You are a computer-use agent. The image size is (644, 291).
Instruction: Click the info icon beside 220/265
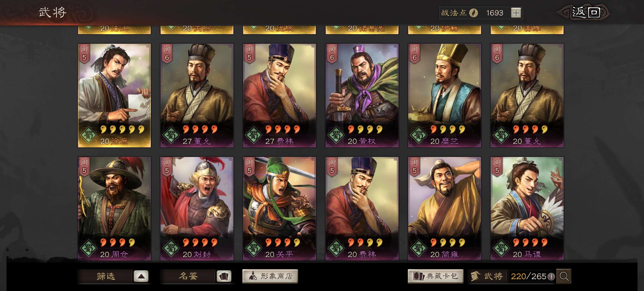coord(551,276)
